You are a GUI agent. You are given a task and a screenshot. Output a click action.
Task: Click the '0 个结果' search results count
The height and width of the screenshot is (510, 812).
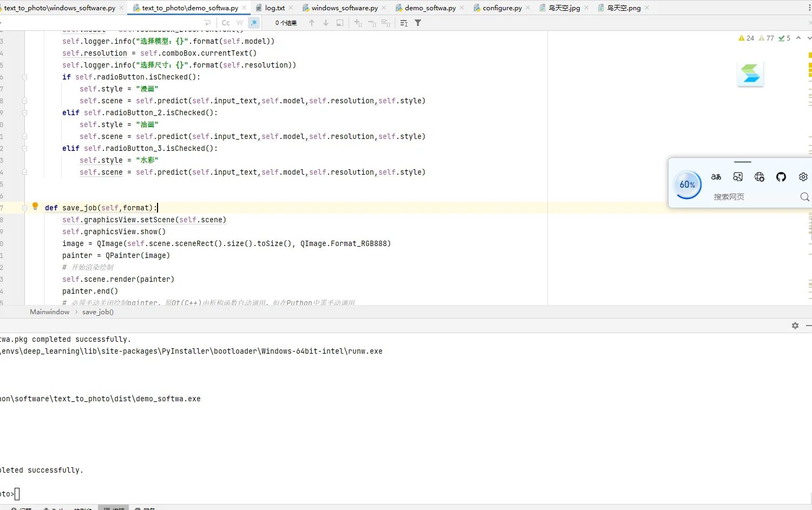[x=286, y=23]
